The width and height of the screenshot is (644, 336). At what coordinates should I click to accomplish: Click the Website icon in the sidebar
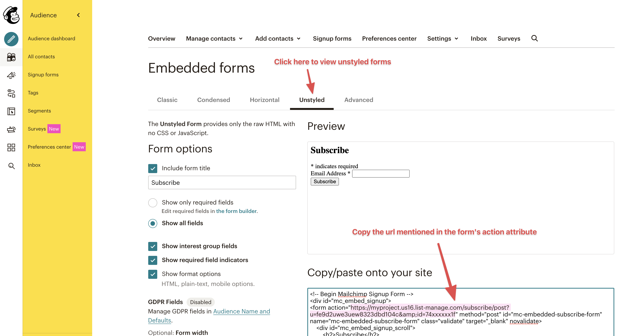11,111
